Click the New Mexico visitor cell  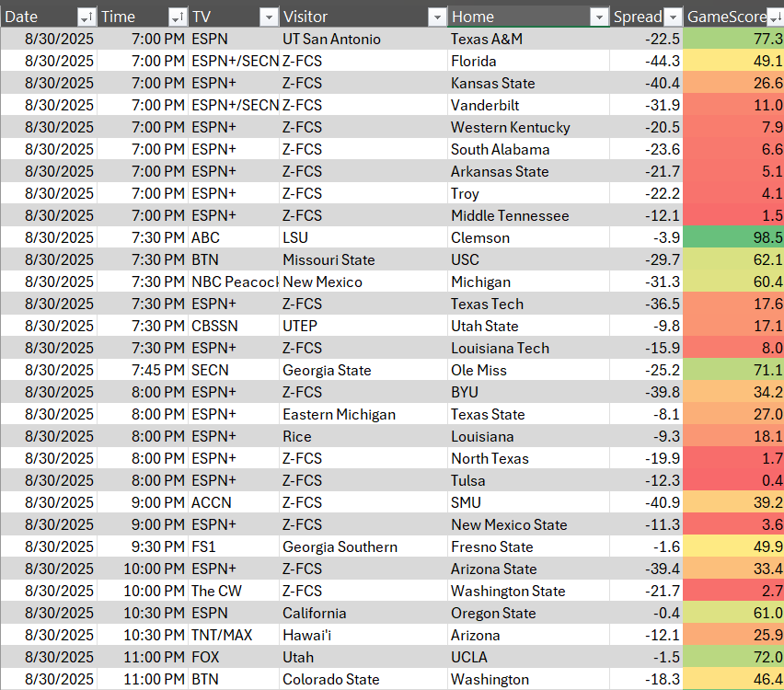point(363,282)
